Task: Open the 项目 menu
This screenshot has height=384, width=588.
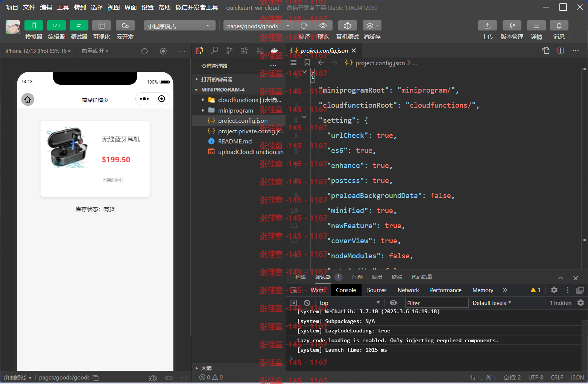Action: click(12, 8)
